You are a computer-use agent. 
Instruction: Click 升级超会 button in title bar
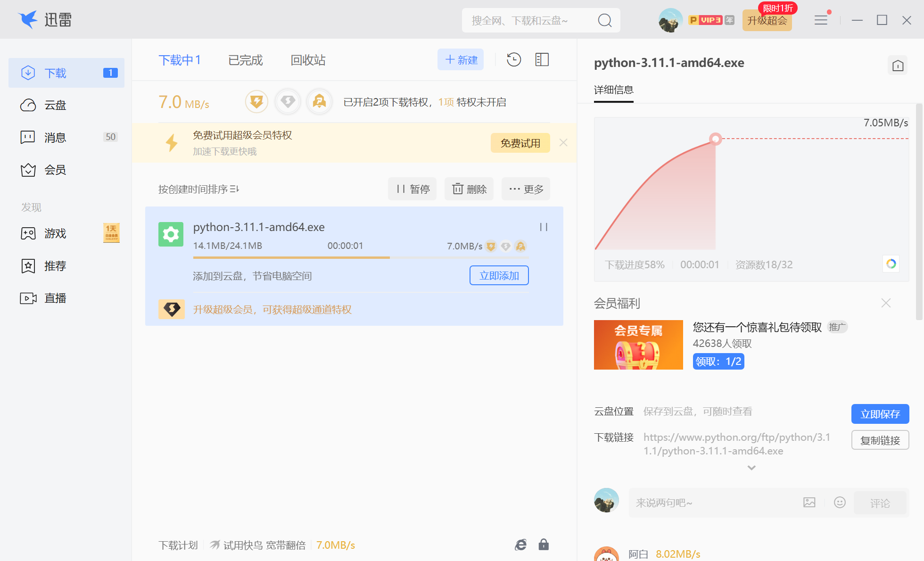[767, 20]
